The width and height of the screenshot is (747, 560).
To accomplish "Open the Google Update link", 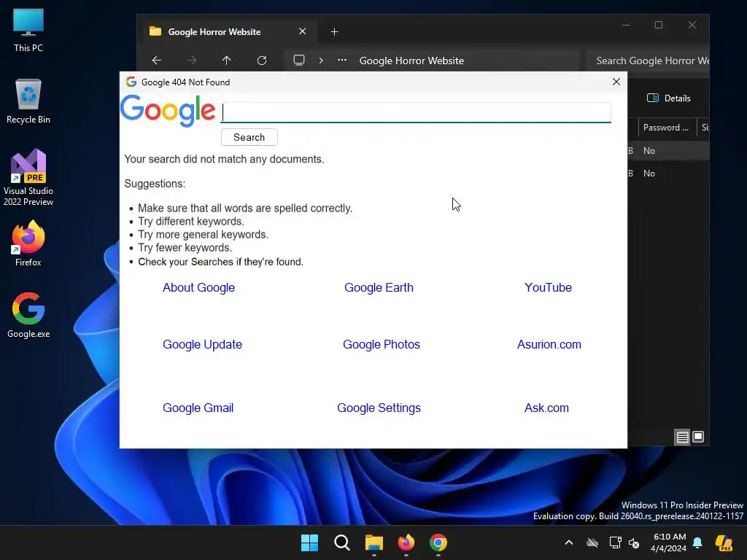I will click(203, 344).
